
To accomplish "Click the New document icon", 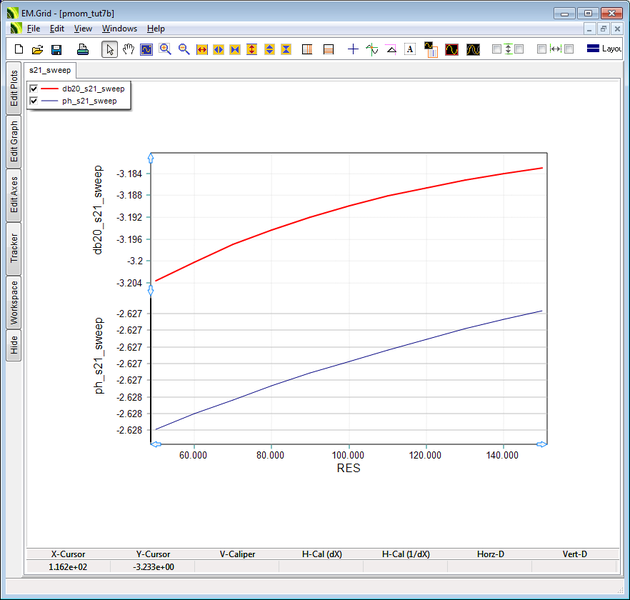I will pyautogui.click(x=18, y=49).
